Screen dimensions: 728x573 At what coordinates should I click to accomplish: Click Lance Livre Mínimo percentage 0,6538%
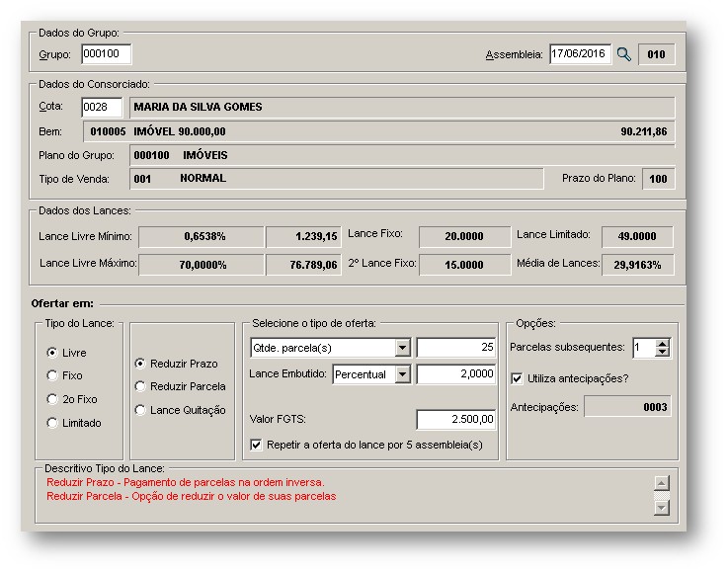[202, 236]
